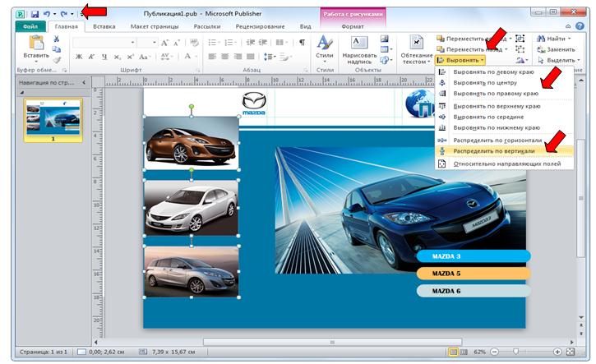The width and height of the screenshot is (596, 364).
Task: Increase the font size
Action: coord(164,43)
